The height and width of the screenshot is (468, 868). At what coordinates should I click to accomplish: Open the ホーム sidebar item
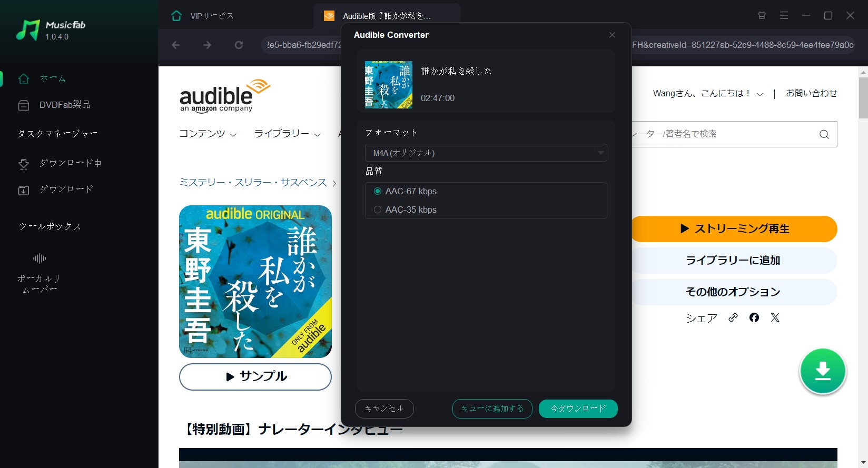(x=42, y=78)
